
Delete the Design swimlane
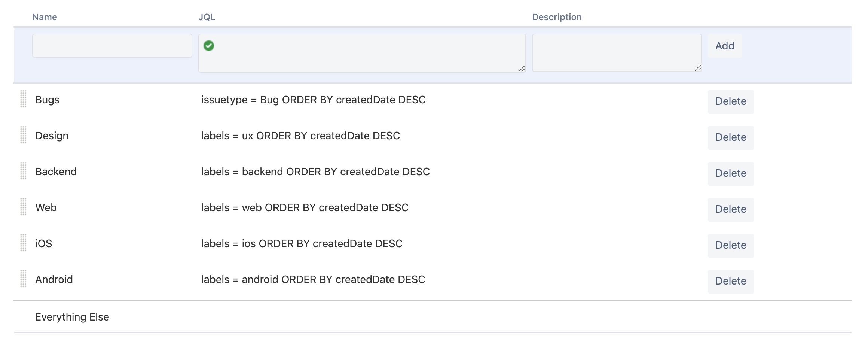[731, 137]
